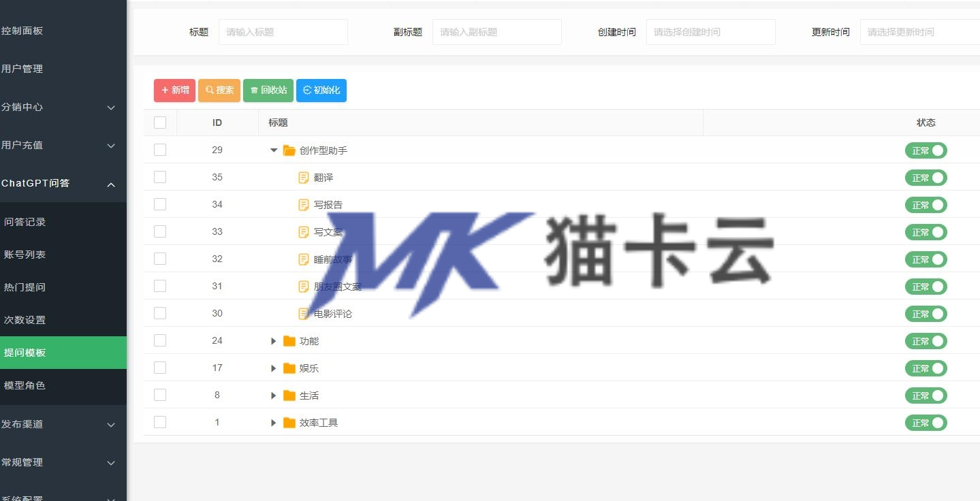Click the document icon beside 写文案

pos(304,232)
